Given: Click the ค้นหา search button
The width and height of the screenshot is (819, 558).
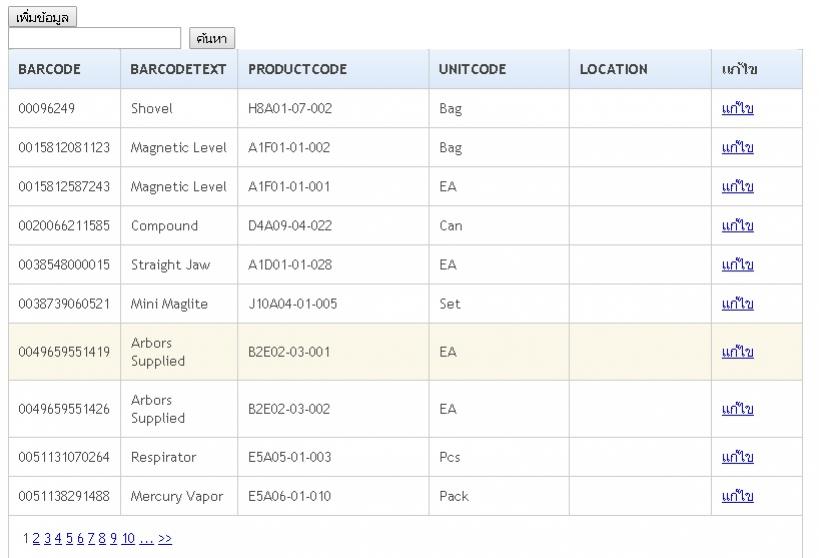Looking at the screenshot, I should tap(211, 39).
